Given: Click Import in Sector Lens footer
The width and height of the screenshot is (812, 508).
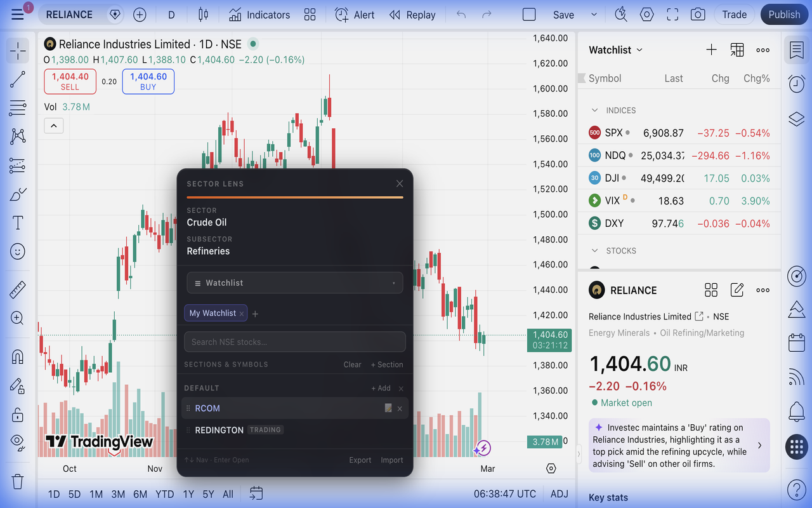Looking at the screenshot, I should 392,460.
